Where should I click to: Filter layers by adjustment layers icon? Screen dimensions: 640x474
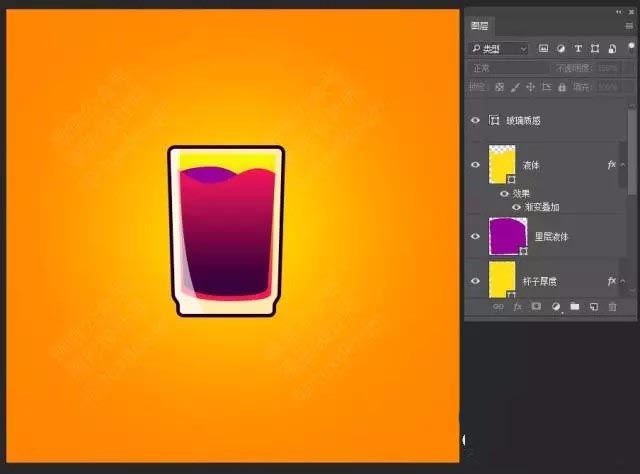click(x=561, y=49)
